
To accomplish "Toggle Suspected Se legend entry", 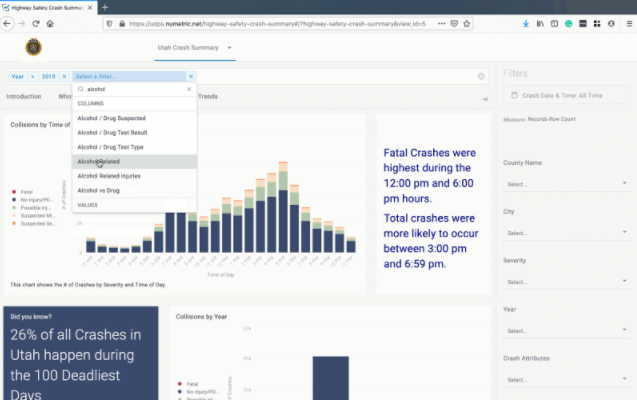I will click(x=34, y=224).
